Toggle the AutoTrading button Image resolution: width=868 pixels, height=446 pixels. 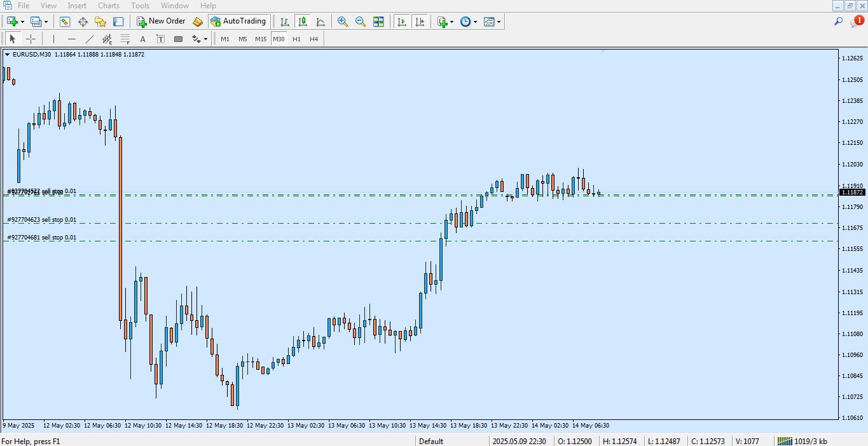pos(238,22)
